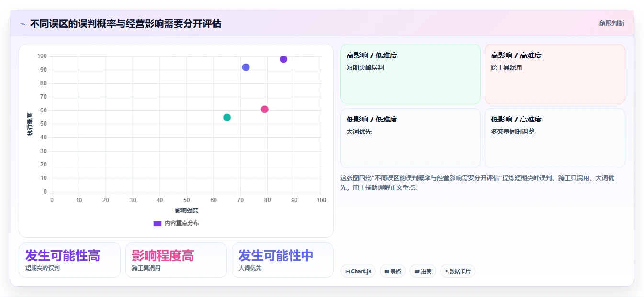
Task: Click the 内容重点分布 legend label
Action: pyautogui.click(x=181, y=223)
